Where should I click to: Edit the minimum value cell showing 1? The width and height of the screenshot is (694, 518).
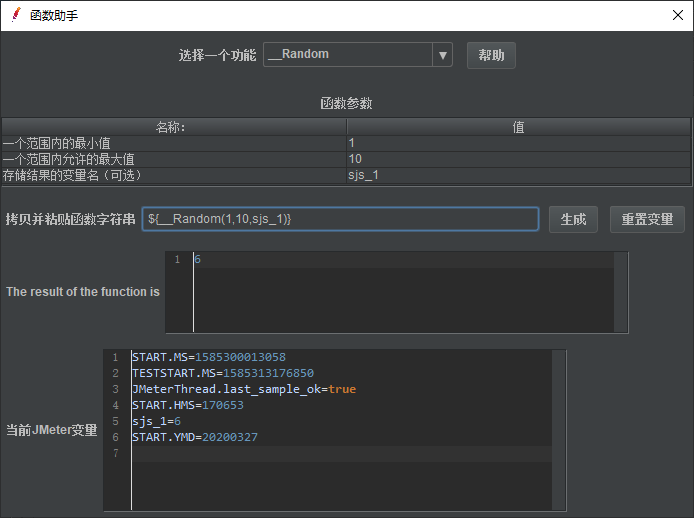[518, 143]
